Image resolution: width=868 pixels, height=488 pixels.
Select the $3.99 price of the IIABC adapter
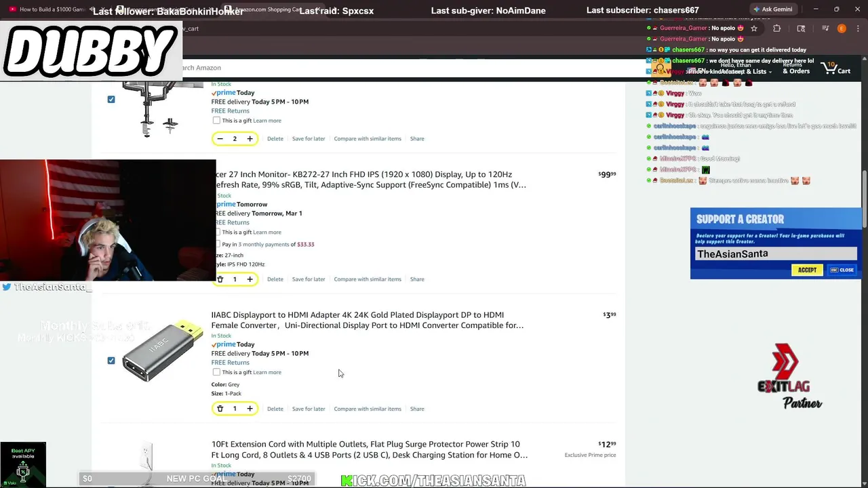point(610,315)
